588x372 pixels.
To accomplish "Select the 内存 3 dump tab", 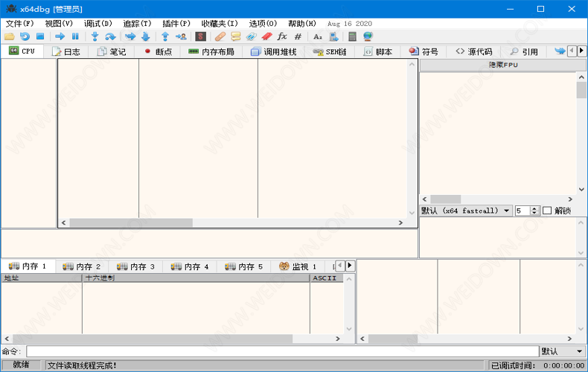I will pyautogui.click(x=135, y=266).
